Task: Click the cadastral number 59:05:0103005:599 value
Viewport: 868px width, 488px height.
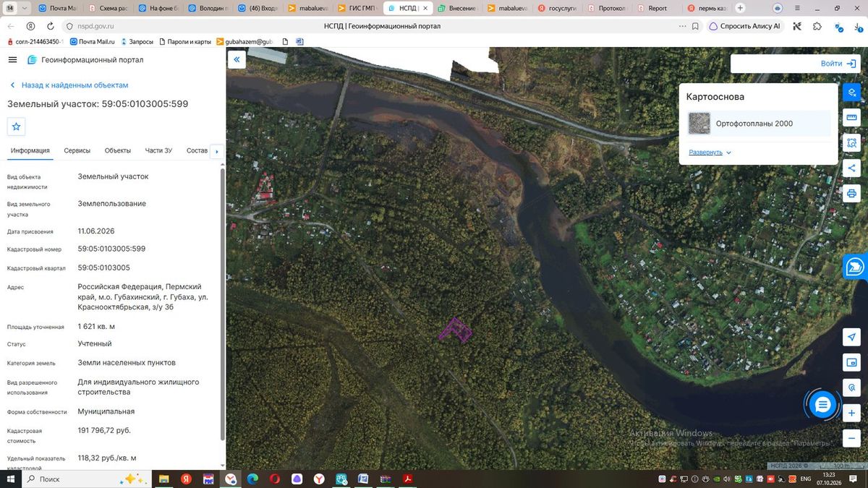Action: click(111, 249)
